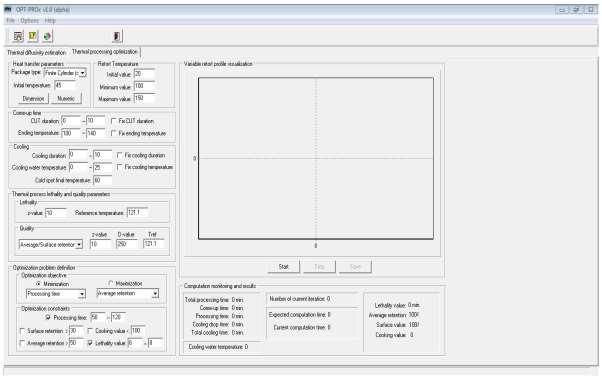
Task: Click Cooling value constraint value field
Action: [x=137, y=331]
